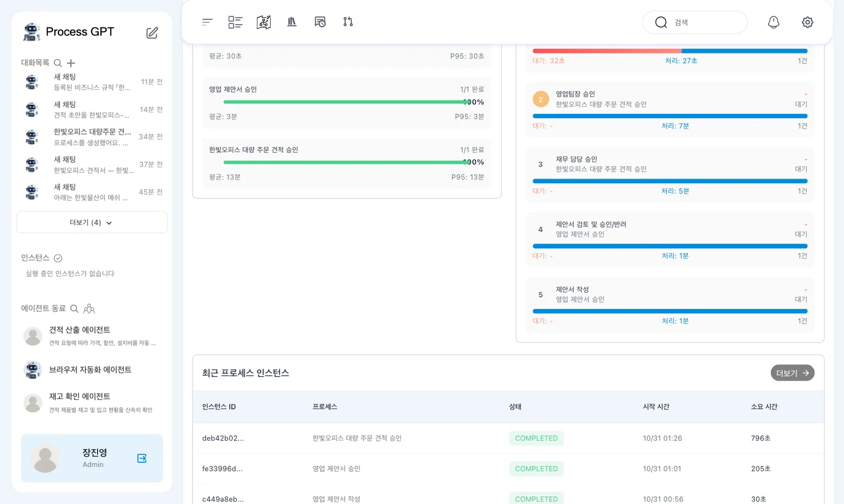Open the process map icon in the top toolbar
Image resolution: width=844 pixels, height=504 pixels.
click(x=264, y=22)
